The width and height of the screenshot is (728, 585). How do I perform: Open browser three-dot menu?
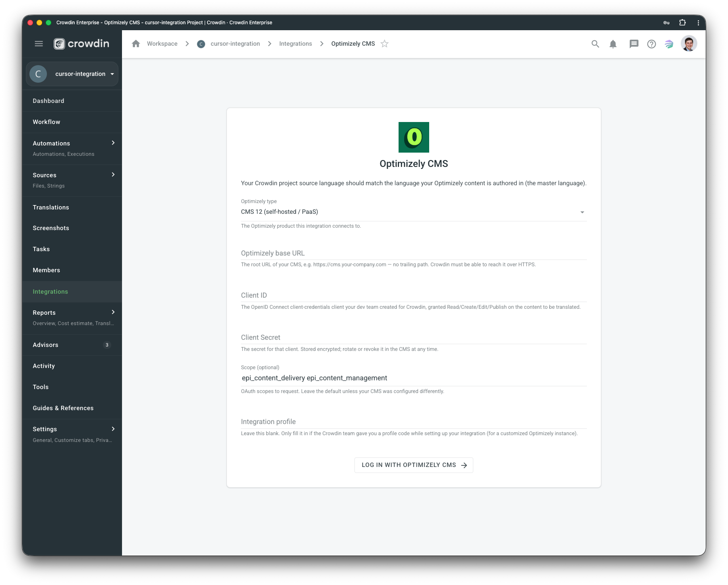[x=698, y=23]
